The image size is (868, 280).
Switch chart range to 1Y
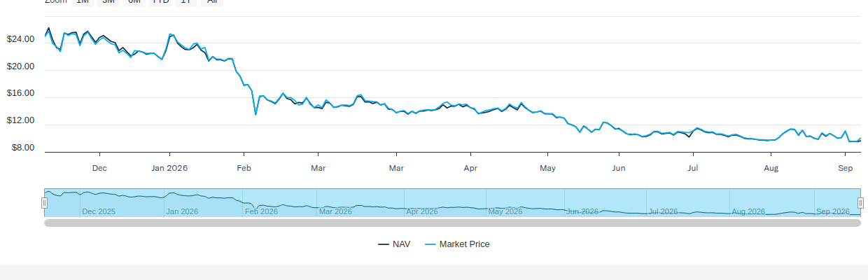point(185,2)
